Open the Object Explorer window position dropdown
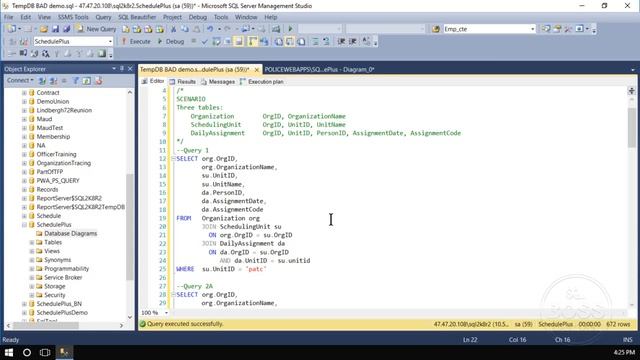The image size is (640, 360). point(114,69)
